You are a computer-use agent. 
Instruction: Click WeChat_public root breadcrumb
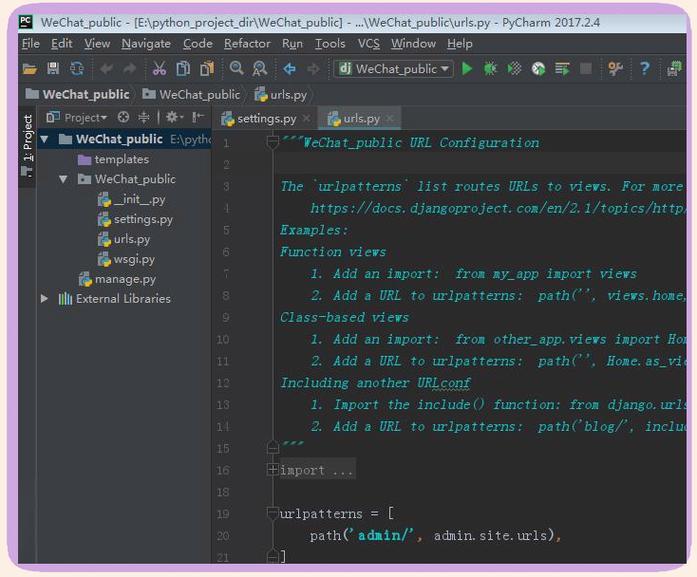(78, 94)
